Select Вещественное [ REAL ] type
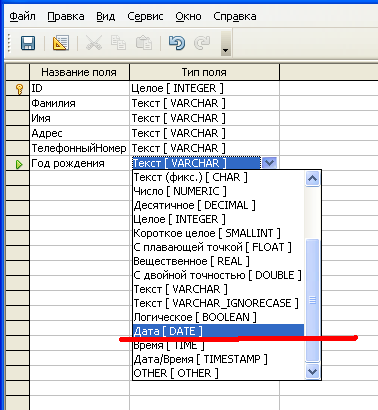Screen dimensions: 378x410 [x=218, y=261]
